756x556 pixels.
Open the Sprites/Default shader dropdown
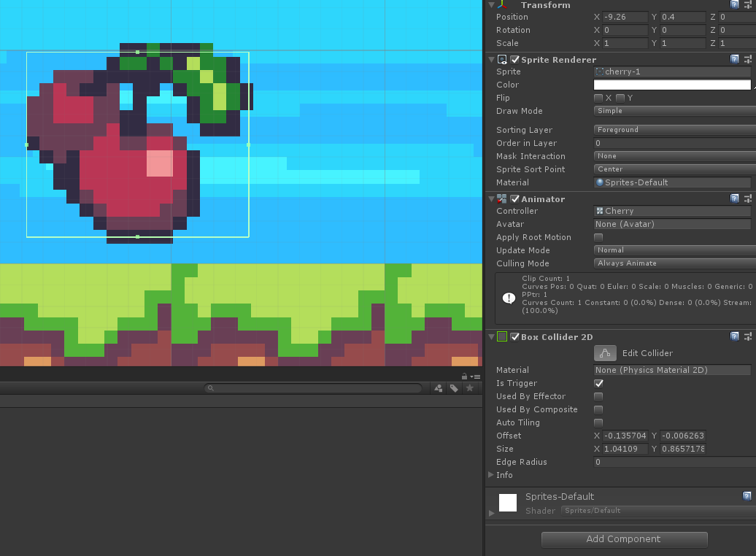[x=658, y=511]
